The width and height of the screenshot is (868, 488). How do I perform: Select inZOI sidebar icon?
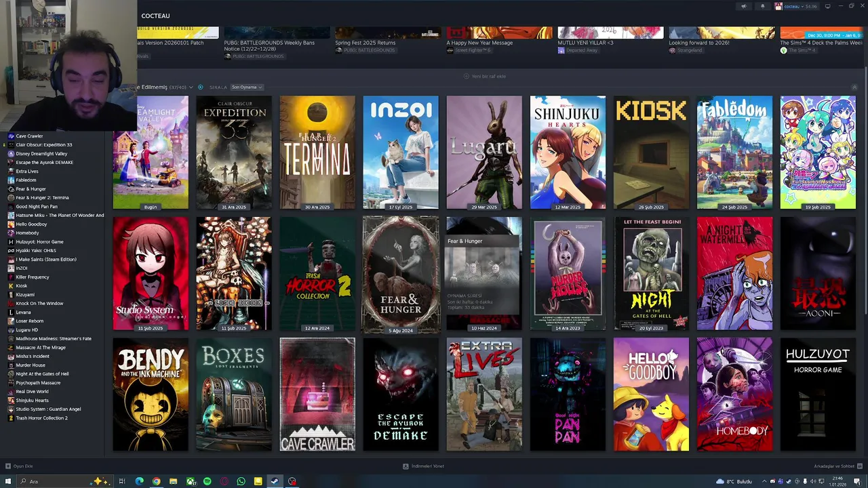pos(11,268)
